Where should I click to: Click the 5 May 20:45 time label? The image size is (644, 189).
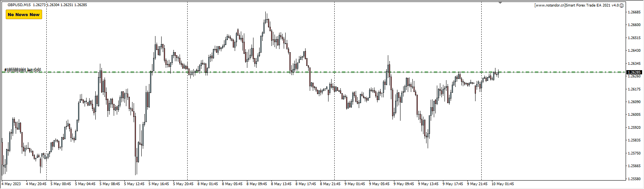183,184
